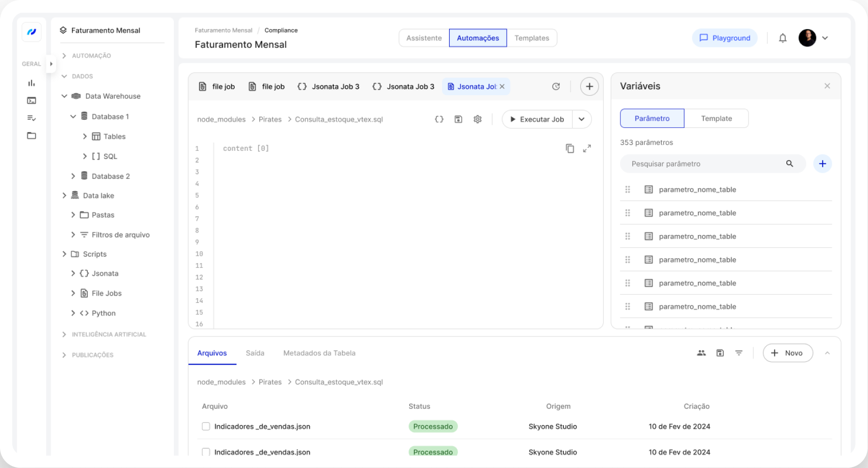Copy editor content with the copy icon

569,148
